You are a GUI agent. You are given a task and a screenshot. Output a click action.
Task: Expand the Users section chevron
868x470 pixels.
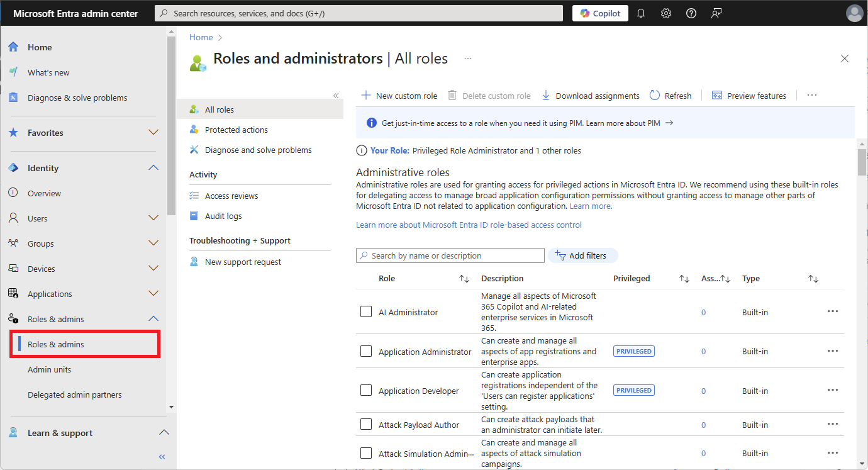153,218
